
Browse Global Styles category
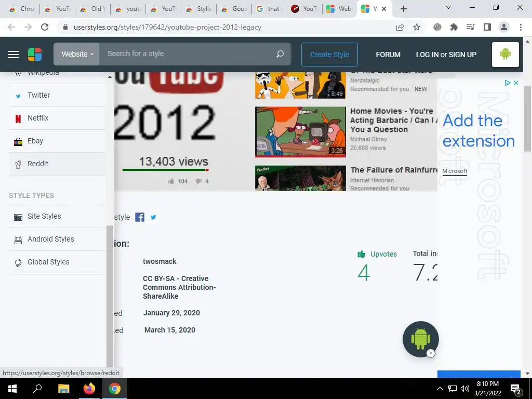click(57, 262)
